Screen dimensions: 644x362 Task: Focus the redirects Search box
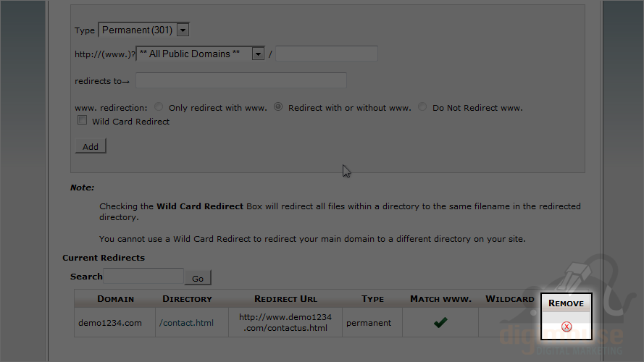(x=143, y=276)
